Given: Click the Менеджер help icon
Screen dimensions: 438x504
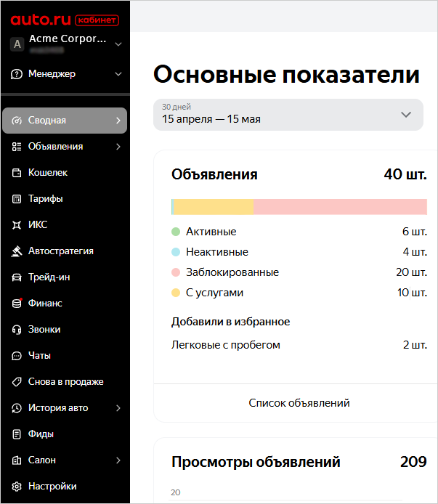Looking at the screenshot, I should coord(17,74).
